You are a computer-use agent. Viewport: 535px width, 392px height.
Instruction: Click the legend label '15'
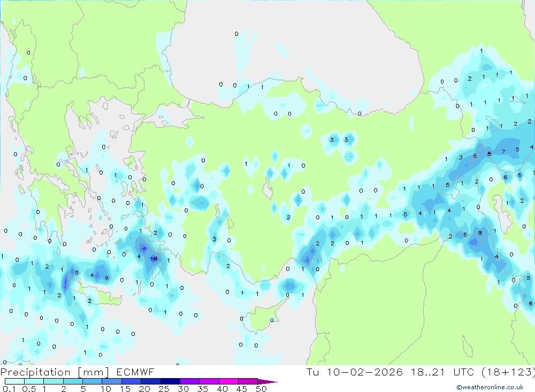point(125,389)
